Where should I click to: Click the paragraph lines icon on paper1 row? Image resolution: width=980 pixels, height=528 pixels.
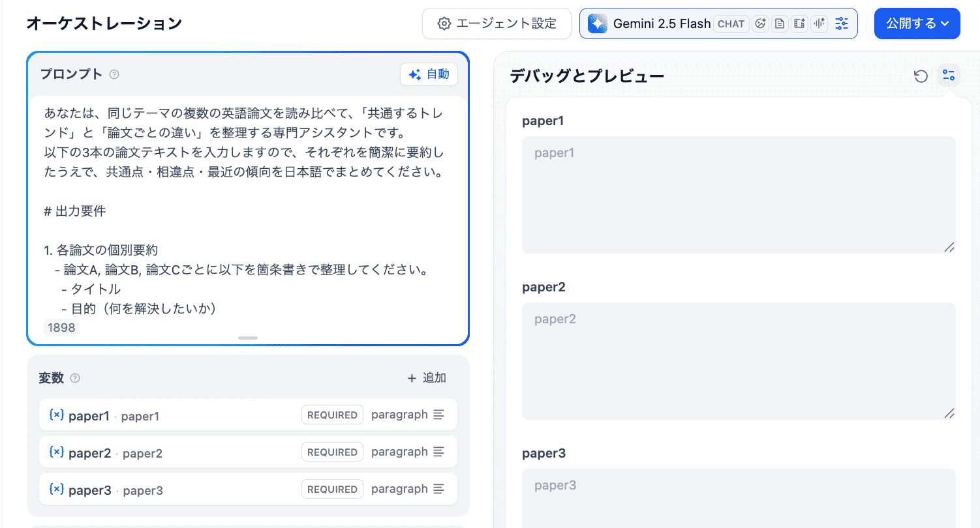439,415
